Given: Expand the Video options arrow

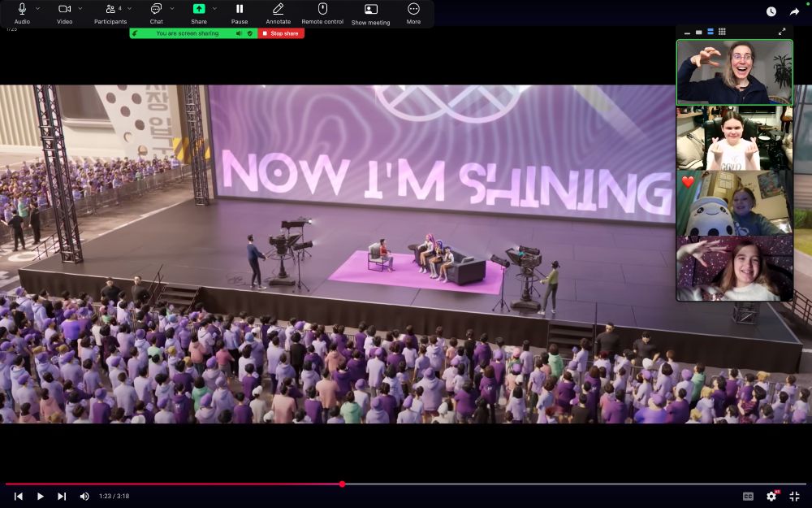Looking at the screenshot, I should [x=80, y=9].
